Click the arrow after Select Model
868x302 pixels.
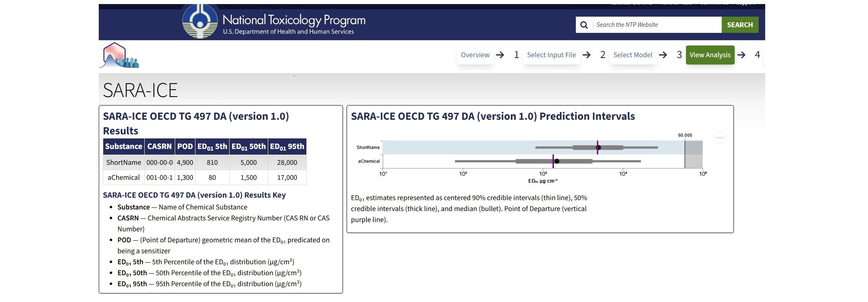663,55
